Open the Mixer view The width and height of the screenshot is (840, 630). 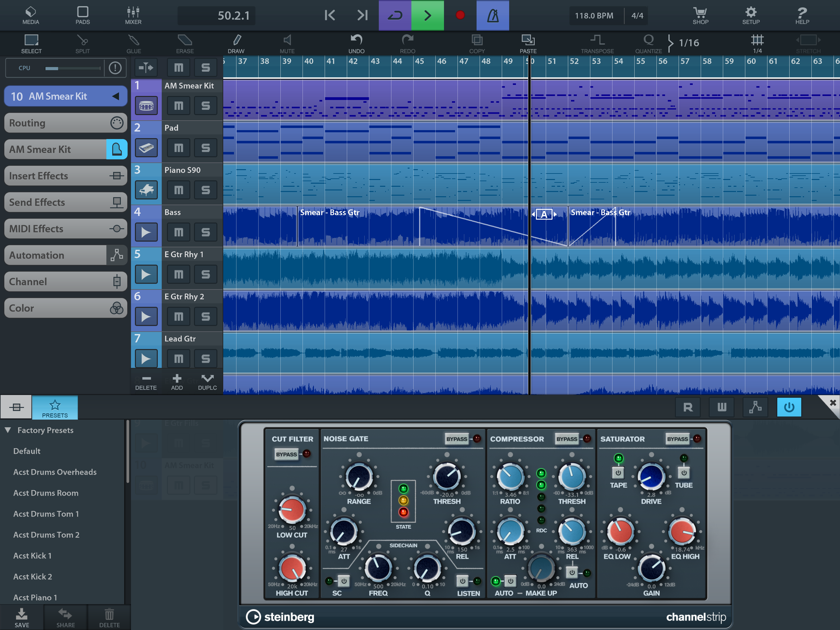(x=133, y=16)
